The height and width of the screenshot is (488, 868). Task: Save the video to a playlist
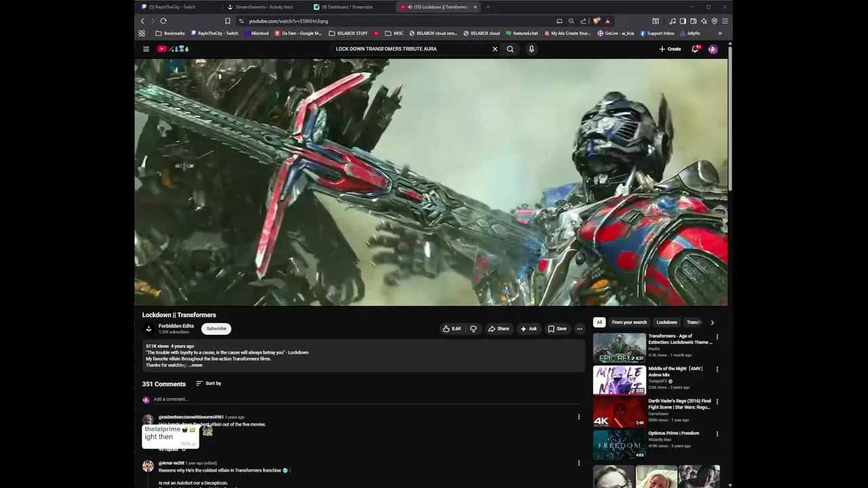coord(557,329)
